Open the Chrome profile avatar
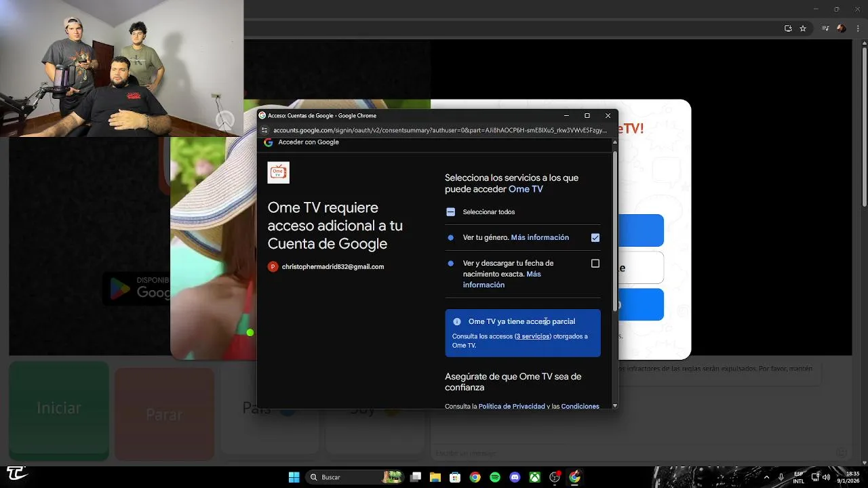 click(x=842, y=28)
